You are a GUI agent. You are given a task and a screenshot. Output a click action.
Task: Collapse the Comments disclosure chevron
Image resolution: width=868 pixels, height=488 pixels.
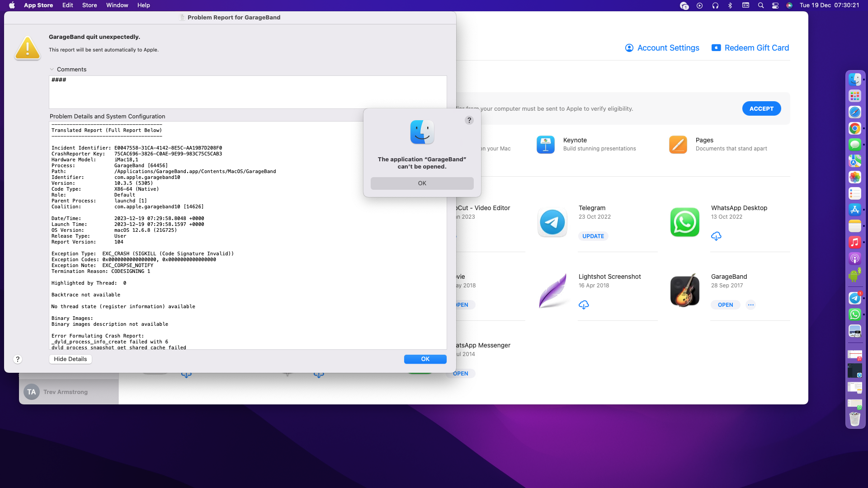tap(52, 70)
